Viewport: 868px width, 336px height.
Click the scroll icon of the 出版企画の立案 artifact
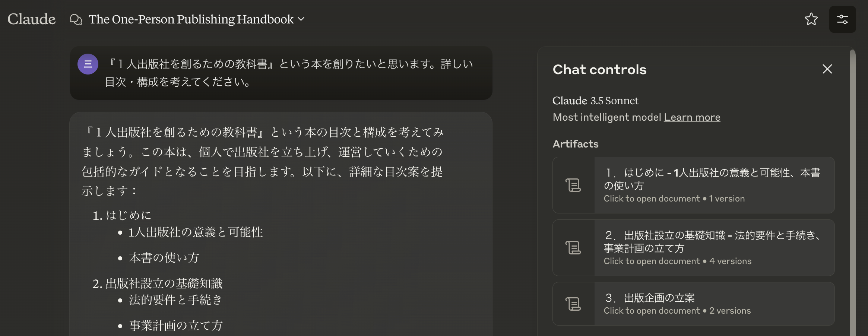pos(573,304)
